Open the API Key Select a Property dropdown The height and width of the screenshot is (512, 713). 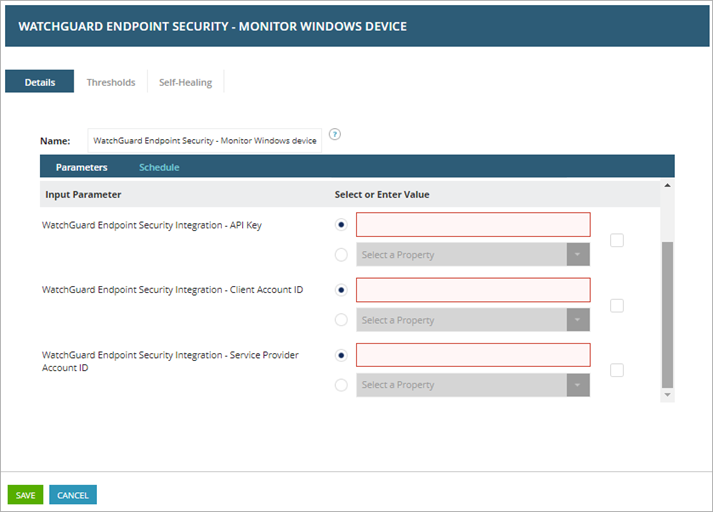tap(473, 255)
